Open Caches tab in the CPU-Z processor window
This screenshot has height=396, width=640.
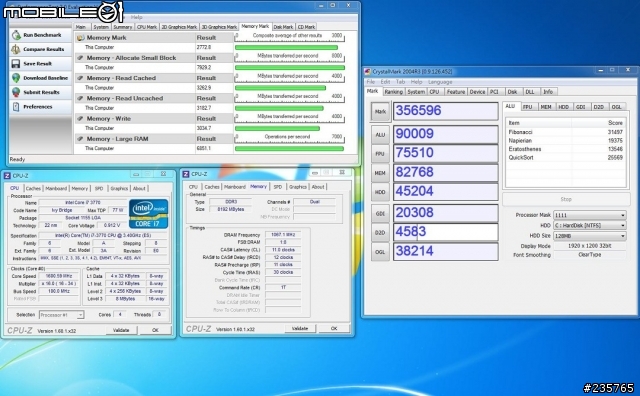33,189
